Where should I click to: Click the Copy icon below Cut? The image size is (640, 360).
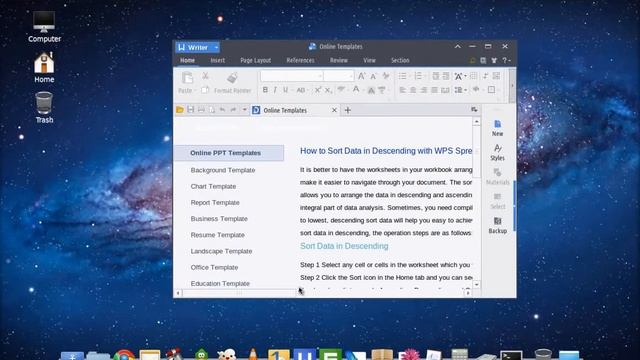click(205, 90)
